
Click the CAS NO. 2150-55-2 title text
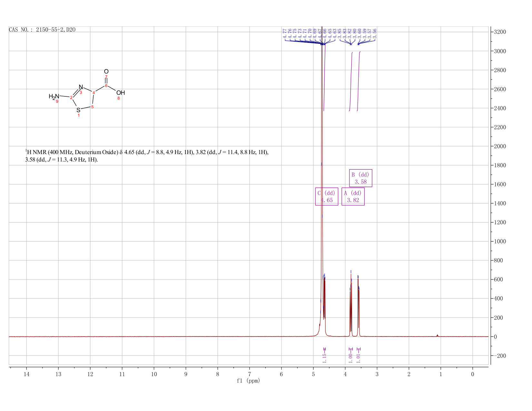click(x=42, y=30)
